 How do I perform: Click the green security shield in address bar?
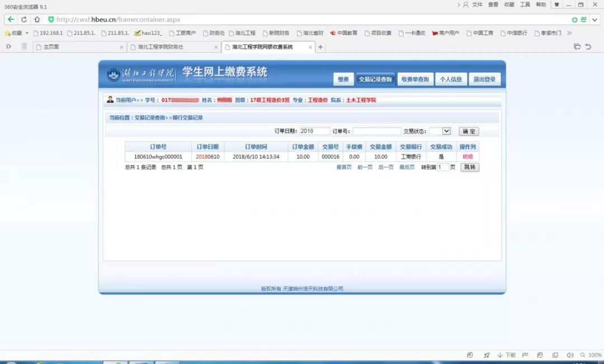click(x=51, y=19)
